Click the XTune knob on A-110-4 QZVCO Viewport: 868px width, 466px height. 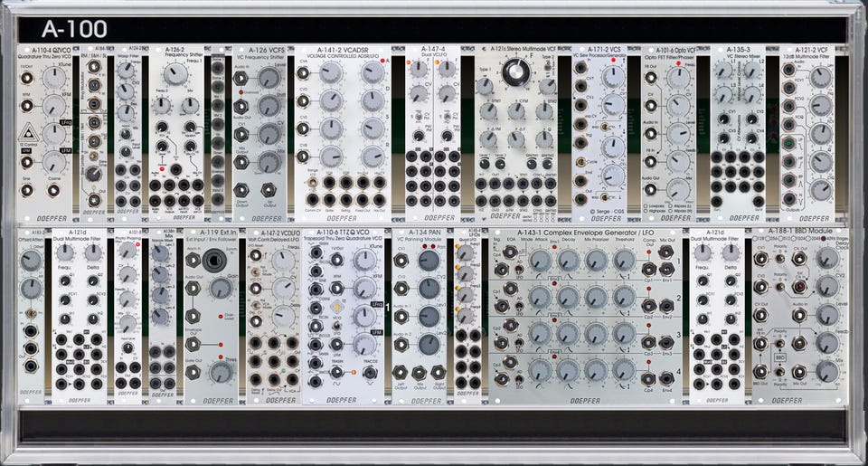(x=54, y=78)
